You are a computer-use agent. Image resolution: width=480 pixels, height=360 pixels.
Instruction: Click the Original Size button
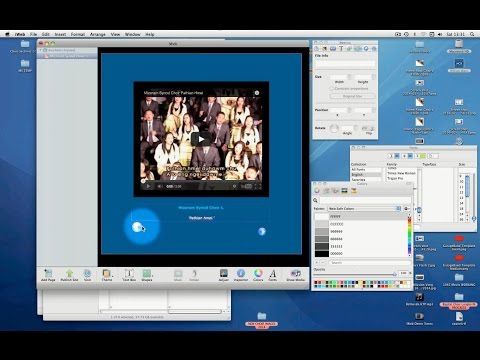point(352,96)
